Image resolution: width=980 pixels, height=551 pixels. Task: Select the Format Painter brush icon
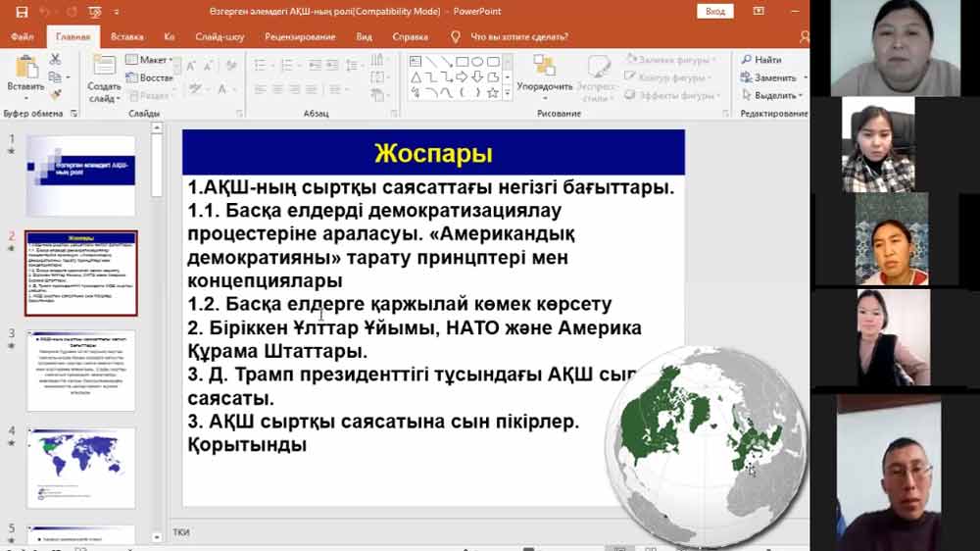point(55,94)
